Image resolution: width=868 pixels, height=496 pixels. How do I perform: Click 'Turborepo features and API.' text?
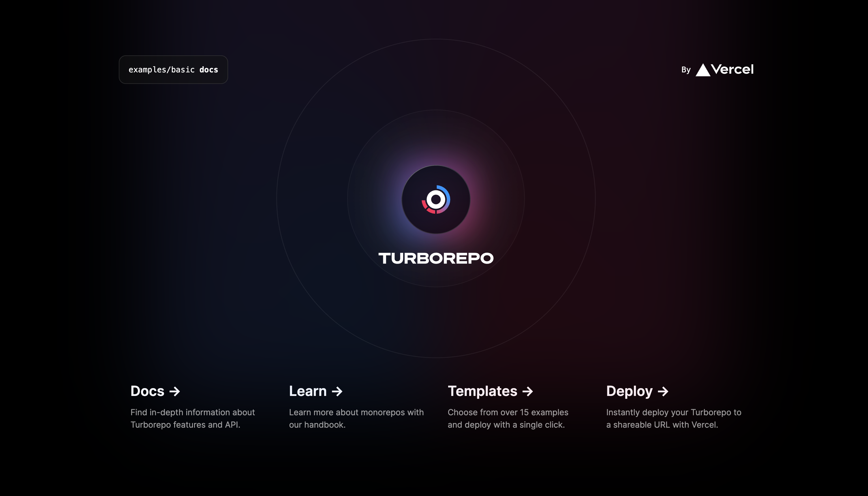coord(185,425)
